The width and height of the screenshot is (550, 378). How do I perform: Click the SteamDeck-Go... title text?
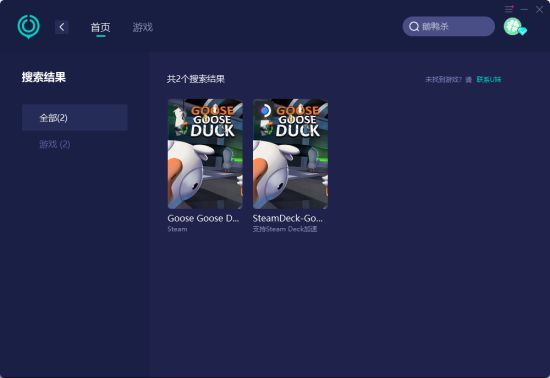point(288,218)
